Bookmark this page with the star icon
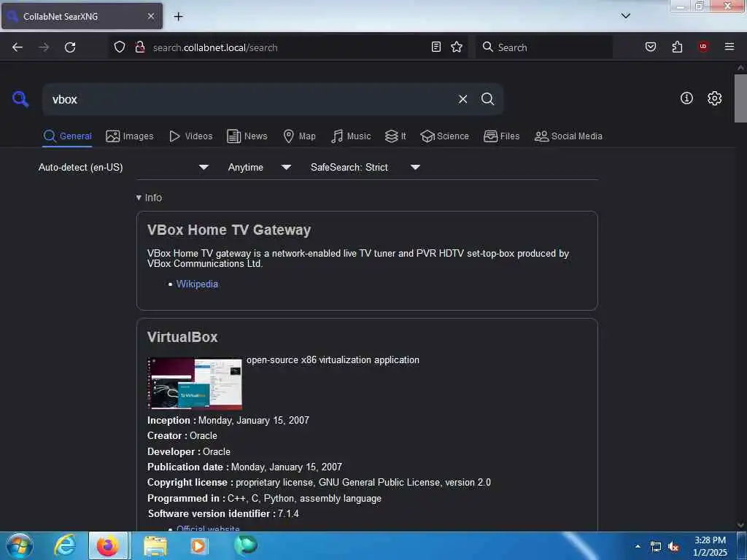This screenshot has height=560, width=747. coord(457,47)
